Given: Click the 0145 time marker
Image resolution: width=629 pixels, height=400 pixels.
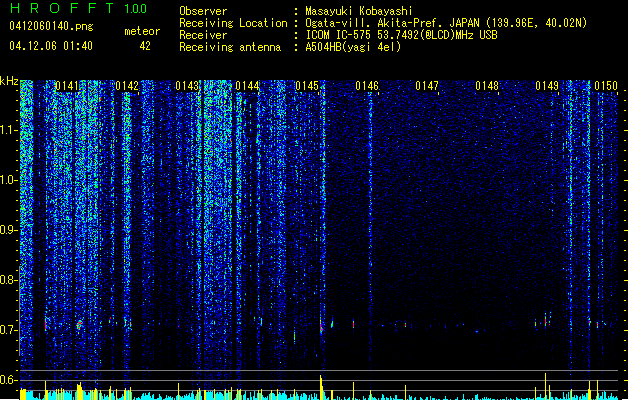Looking at the screenshot, I should (x=307, y=86).
